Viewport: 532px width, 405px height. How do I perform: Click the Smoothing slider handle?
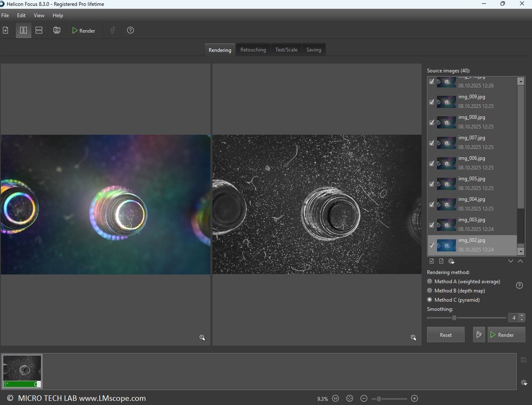[x=454, y=318]
